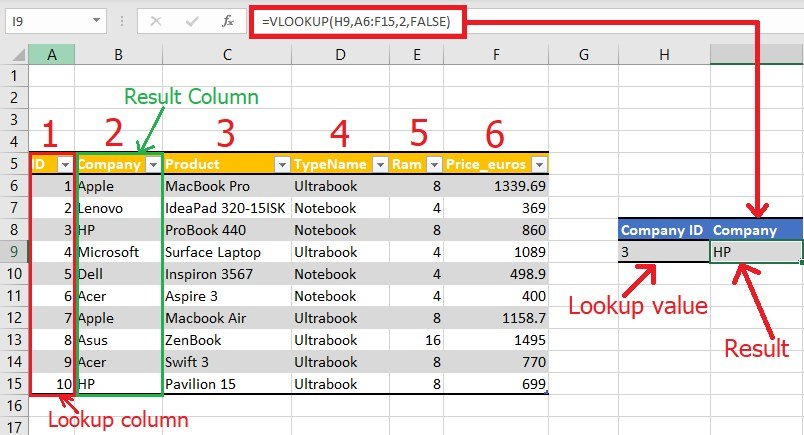Click cell containing 'Lenovo'
The width and height of the screenshot is (804, 435).
(118, 208)
